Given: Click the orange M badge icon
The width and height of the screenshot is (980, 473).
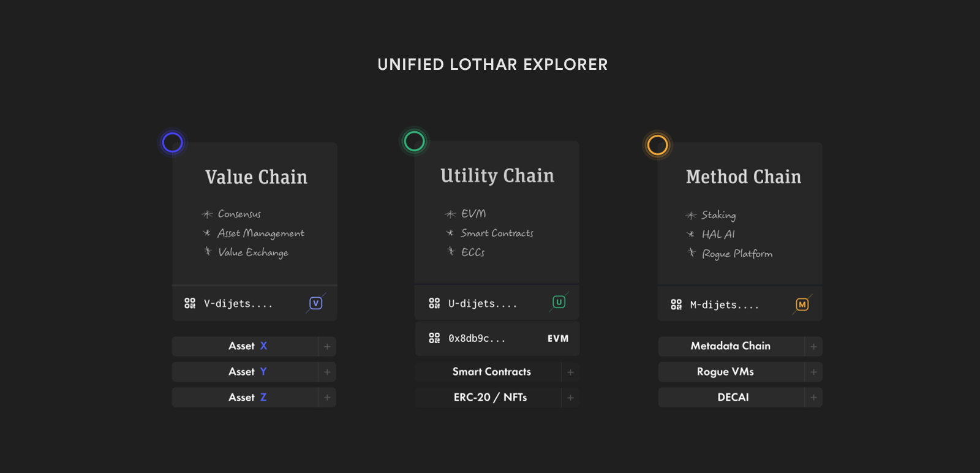Looking at the screenshot, I should (802, 305).
